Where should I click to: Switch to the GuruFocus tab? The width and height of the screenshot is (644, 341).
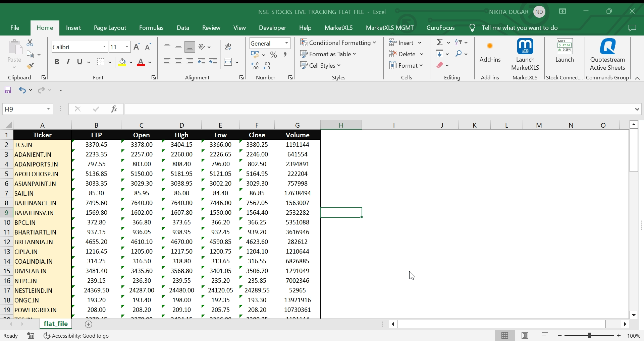tap(441, 28)
